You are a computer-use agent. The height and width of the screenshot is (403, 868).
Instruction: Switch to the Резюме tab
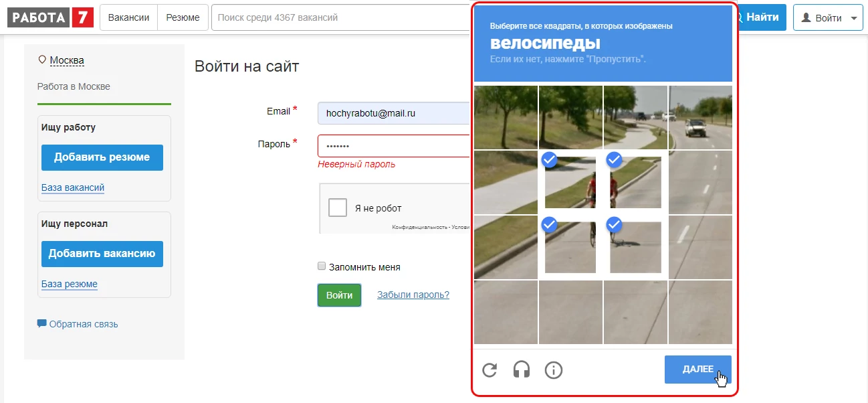(x=183, y=18)
